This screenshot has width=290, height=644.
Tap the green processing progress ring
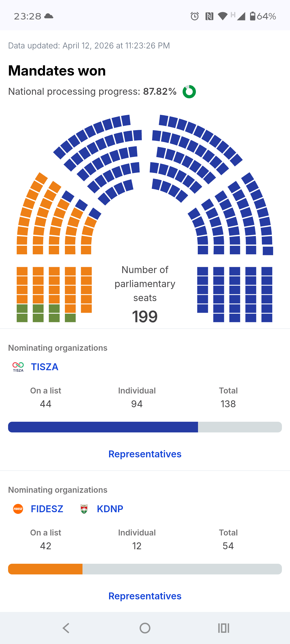[189, 92]
